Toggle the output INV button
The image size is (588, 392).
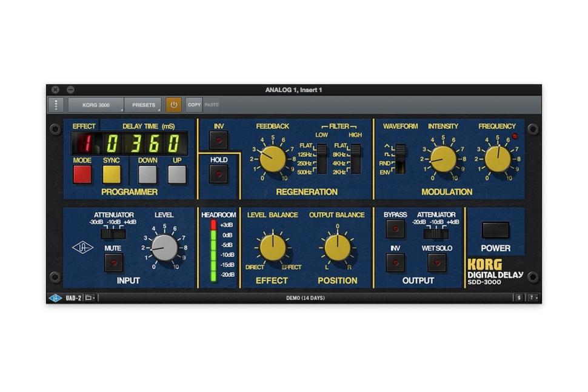click(x=395, y=262)
